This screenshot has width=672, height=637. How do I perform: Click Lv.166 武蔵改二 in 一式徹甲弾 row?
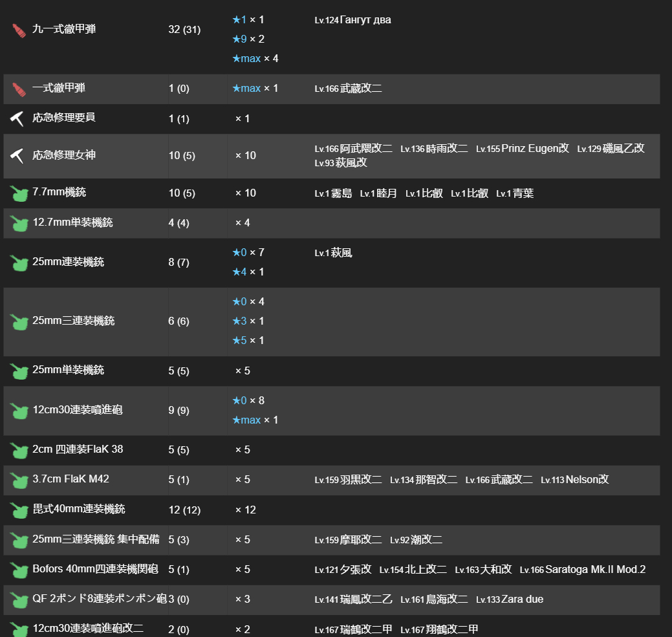(x=348, y=89)
